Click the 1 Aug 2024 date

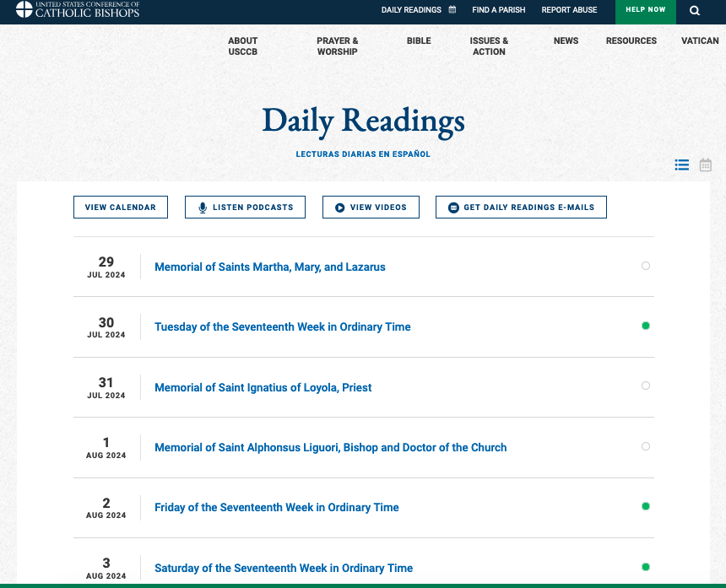coord(106,447)
